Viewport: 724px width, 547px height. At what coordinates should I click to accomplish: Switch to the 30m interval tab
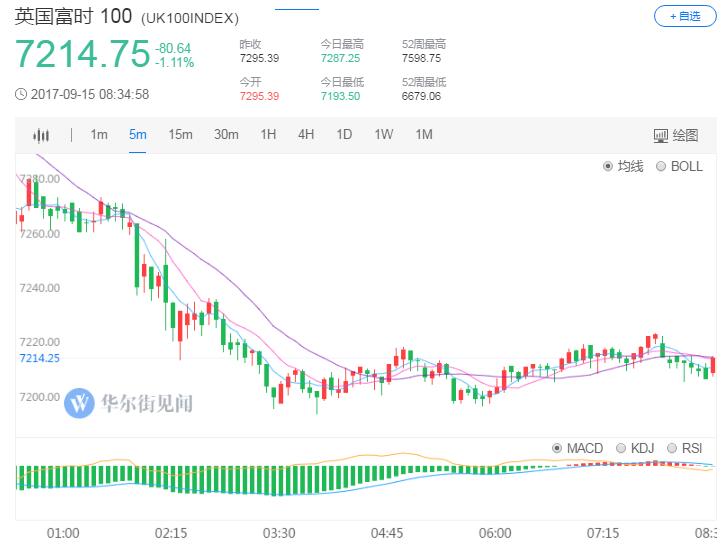point(226,134)
